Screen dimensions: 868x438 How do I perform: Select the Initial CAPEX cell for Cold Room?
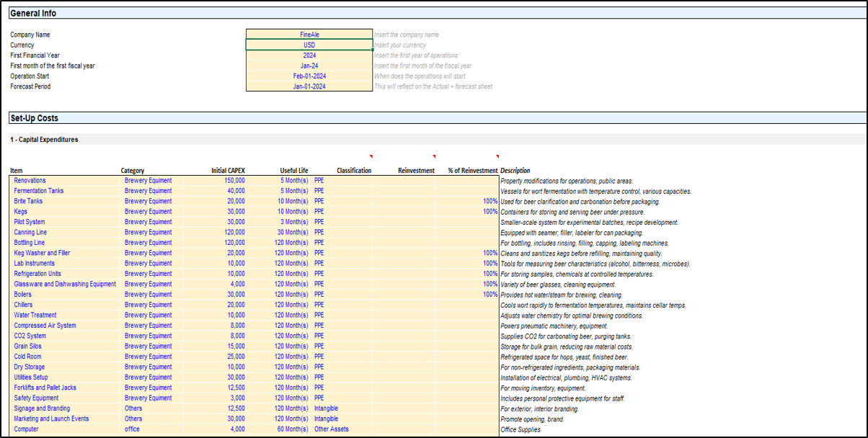tap(235, 357)
